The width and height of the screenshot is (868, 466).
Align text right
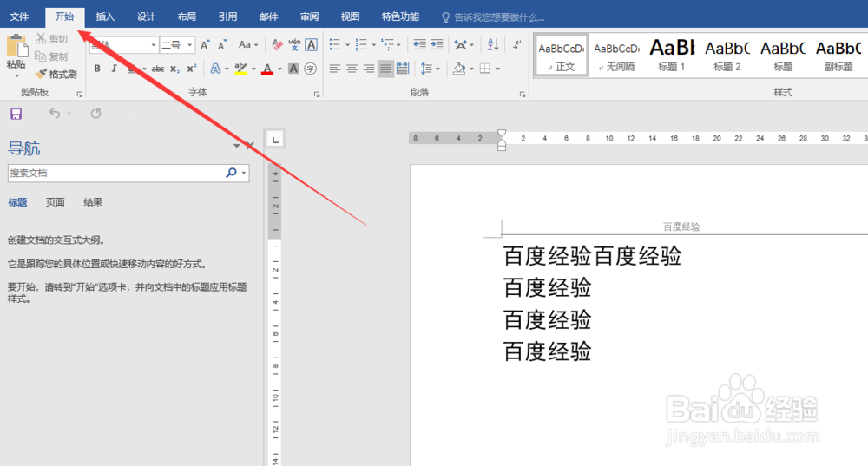[369, 69]
